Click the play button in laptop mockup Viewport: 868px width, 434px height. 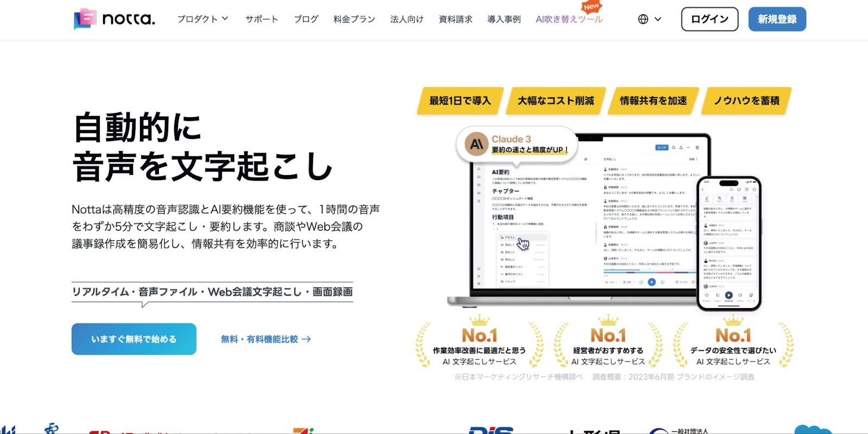[x=652, y=282]
